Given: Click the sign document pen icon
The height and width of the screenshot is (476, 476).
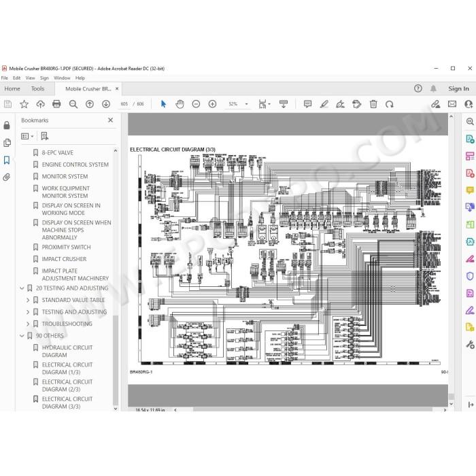Looking at the screenshot, I should tap(340, 104).
